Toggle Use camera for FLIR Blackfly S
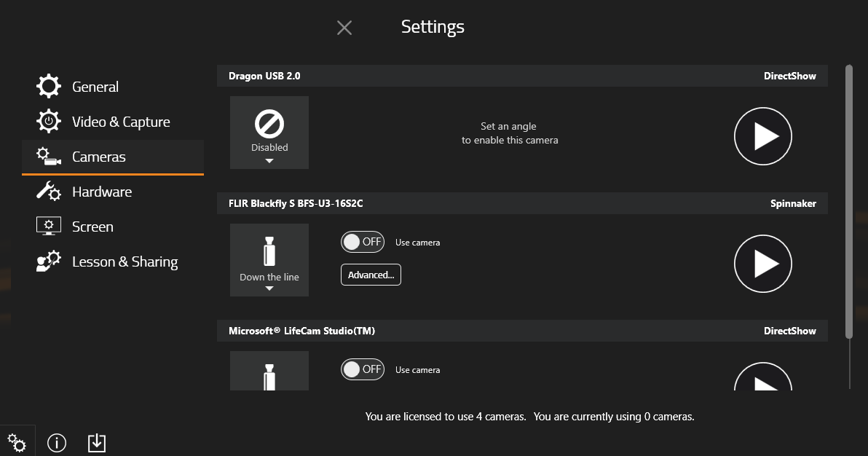The width and height of the screenshot is (868, 456). 363,242
